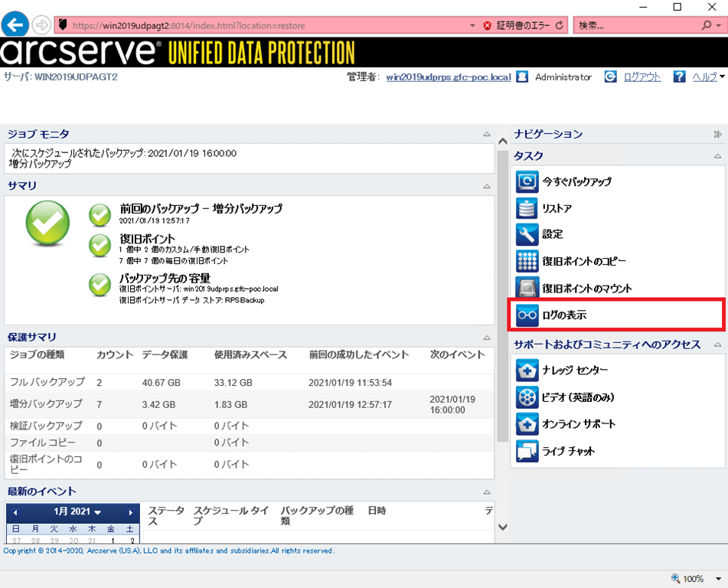Click the refresh icon in address bar
The width and height of the screenshot is (728, 588).
point(560,25)
